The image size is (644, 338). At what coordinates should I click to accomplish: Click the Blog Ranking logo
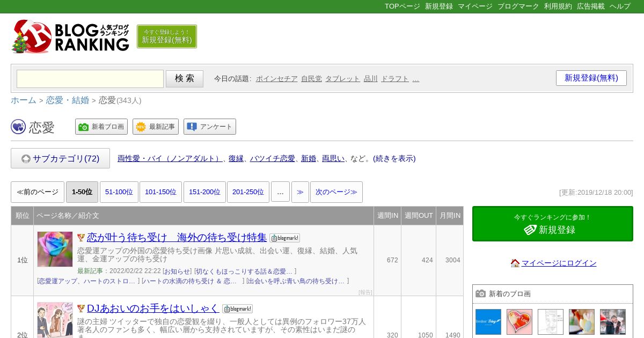pyautogui.click(x=70, y=36)
